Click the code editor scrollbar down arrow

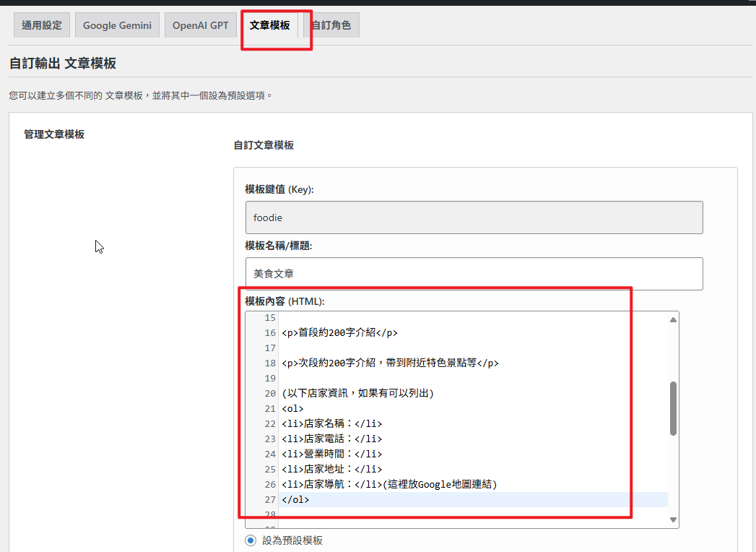[x=673, y=520]
